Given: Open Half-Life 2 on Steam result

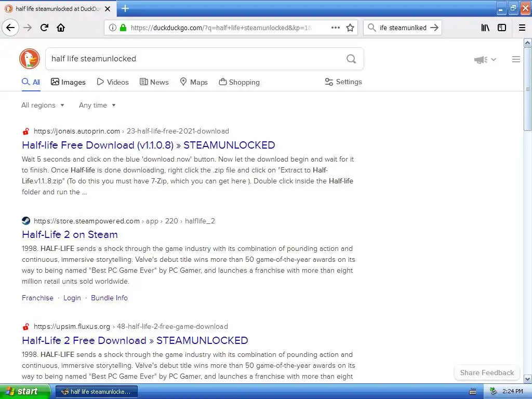Looking at the screenshot, I should tap(70, 234).
